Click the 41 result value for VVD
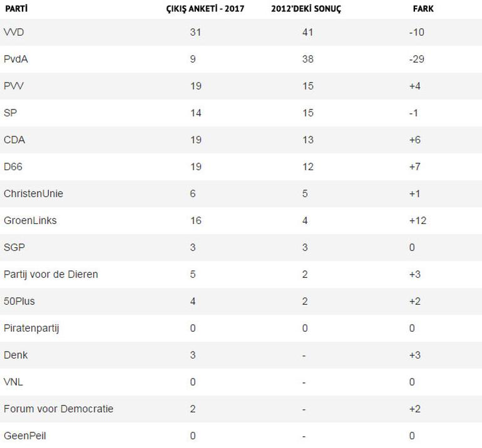Screen dimensions: 482x448 (x=307, y=32)
